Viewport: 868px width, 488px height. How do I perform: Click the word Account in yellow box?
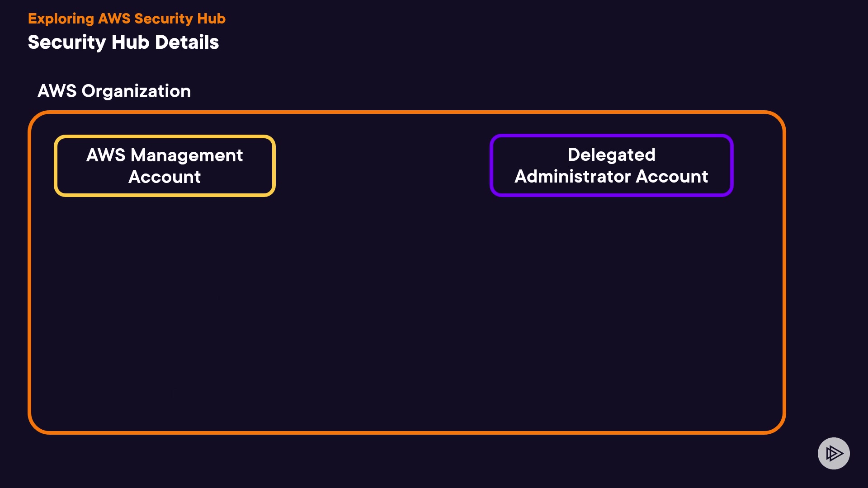click(165, 177)
